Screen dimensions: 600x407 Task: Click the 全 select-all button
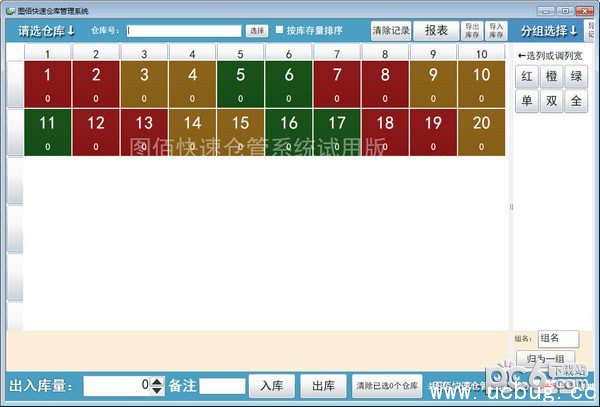click(x=576, y=101)
